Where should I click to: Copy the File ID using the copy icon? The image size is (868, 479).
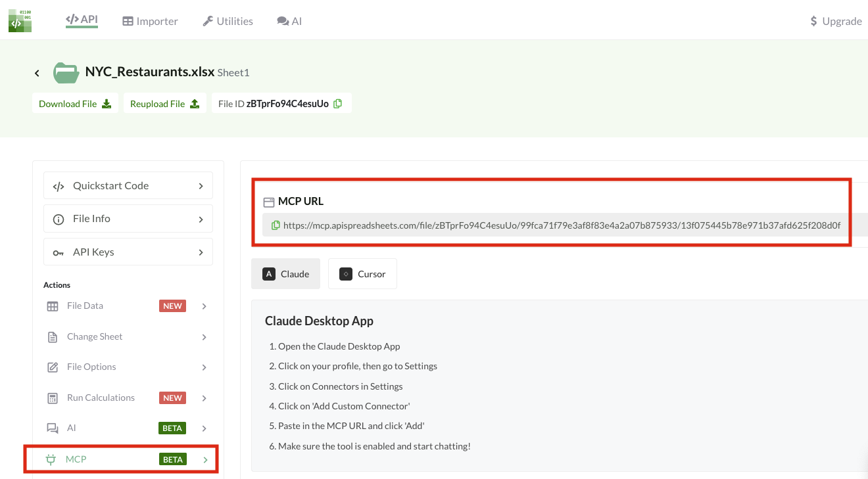pos(337,103)
